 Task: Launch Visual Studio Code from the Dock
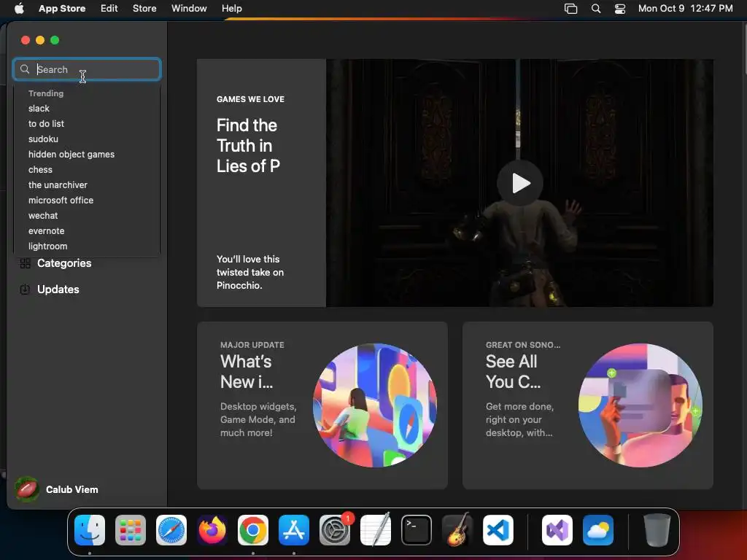pyautogui.click(x=498, y=530)
